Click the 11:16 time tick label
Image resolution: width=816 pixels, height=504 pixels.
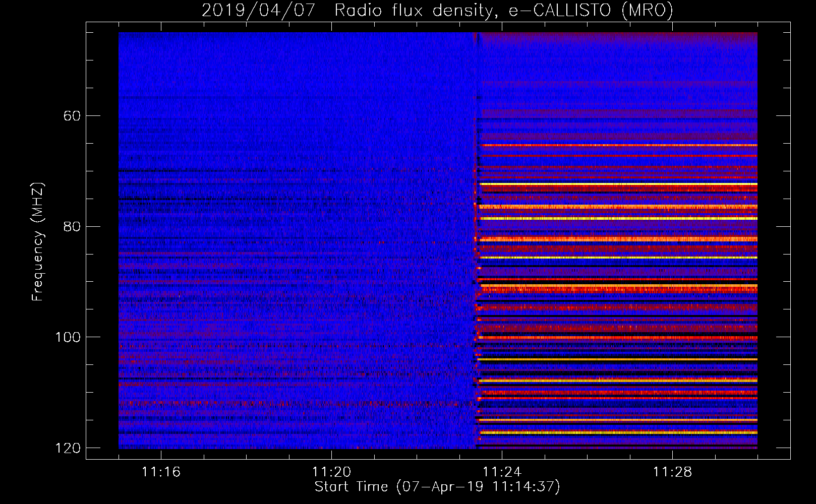[161, 472]
